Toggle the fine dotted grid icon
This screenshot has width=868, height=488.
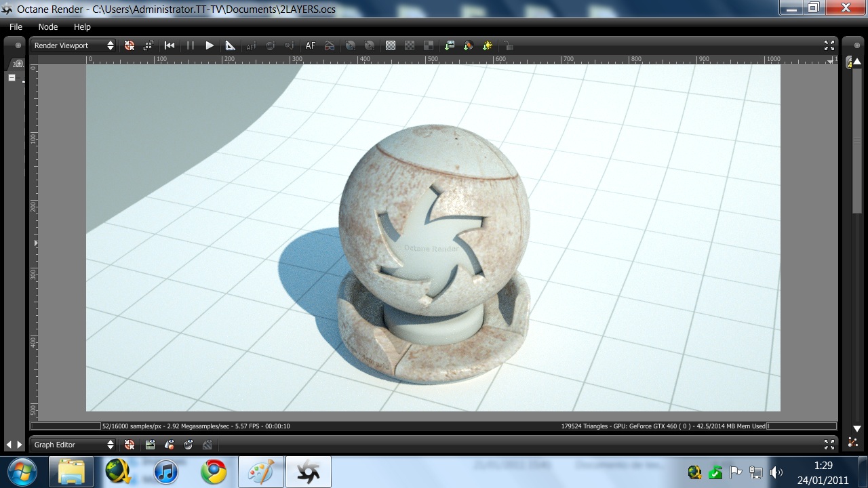point(391,45)
